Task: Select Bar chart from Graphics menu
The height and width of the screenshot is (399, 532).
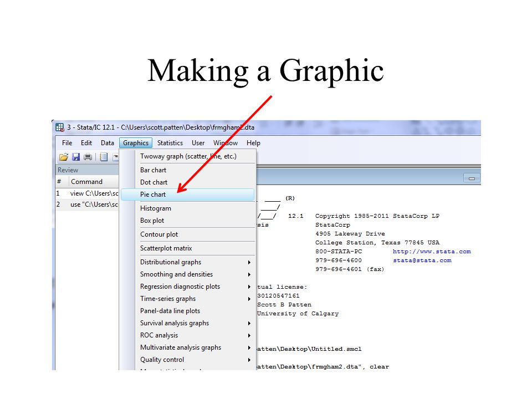Action: click(x=188, y=170)
